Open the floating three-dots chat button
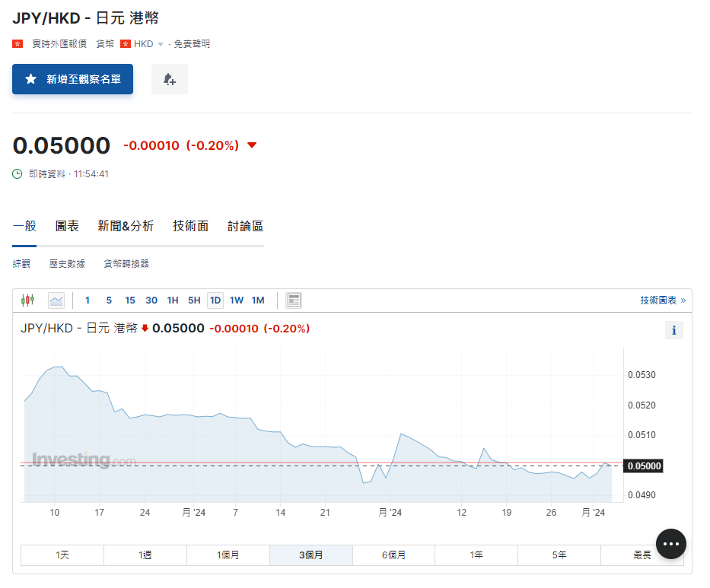The height and width of the screenshot is (588, 710). pos(670,544)
